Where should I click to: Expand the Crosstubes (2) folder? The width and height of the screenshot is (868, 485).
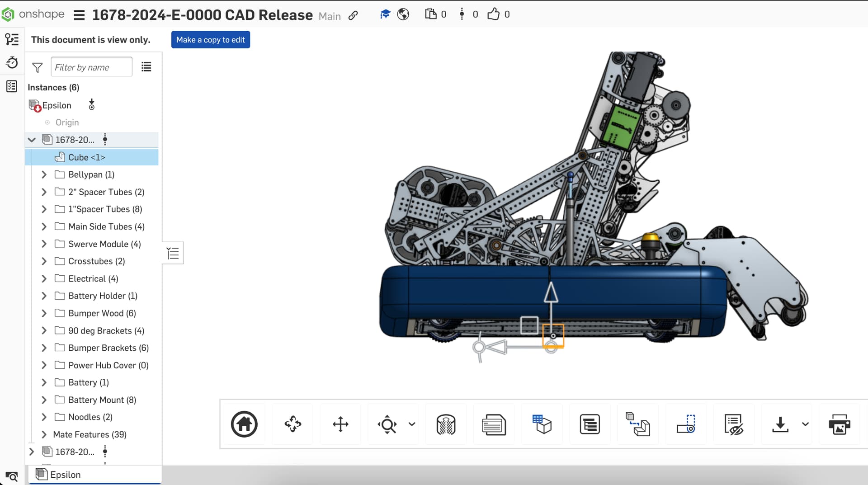point(44,261)
